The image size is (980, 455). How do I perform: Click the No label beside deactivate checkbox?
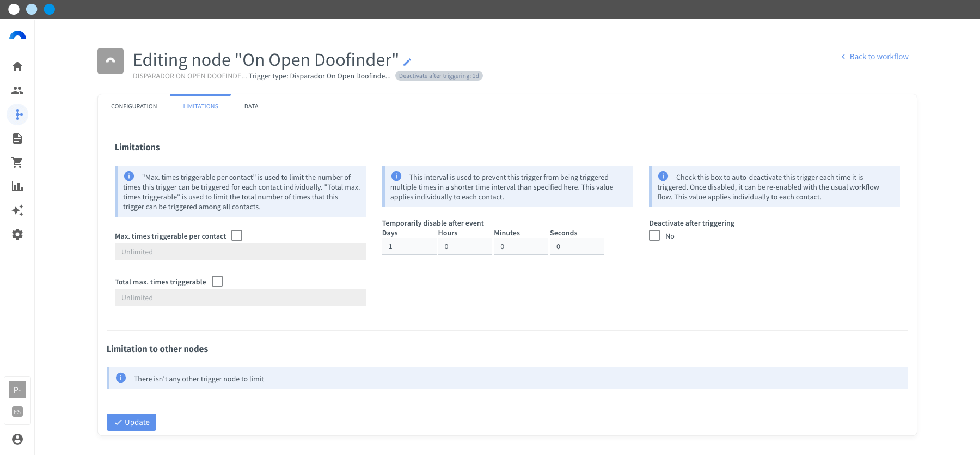670,236
